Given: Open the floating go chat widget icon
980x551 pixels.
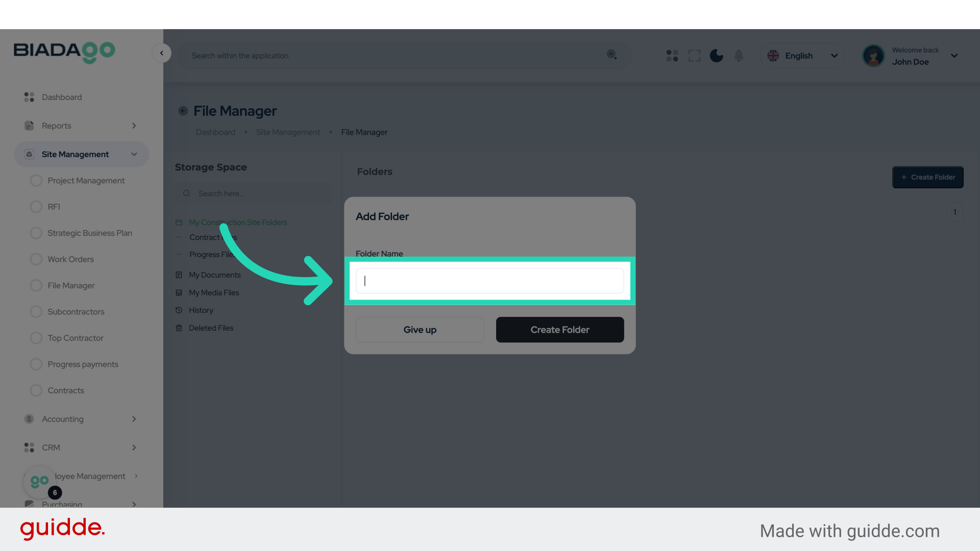Looking at the screenshot, I should point(40,481).
